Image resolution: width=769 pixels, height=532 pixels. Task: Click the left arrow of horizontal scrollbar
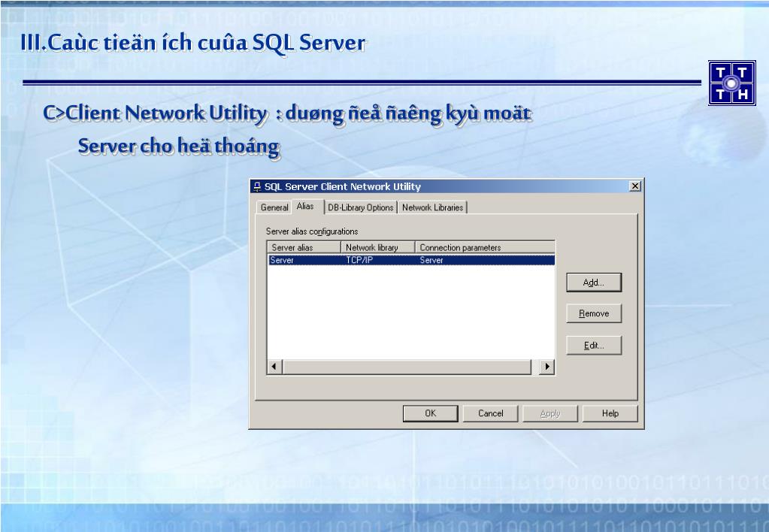tap(274, 366)
